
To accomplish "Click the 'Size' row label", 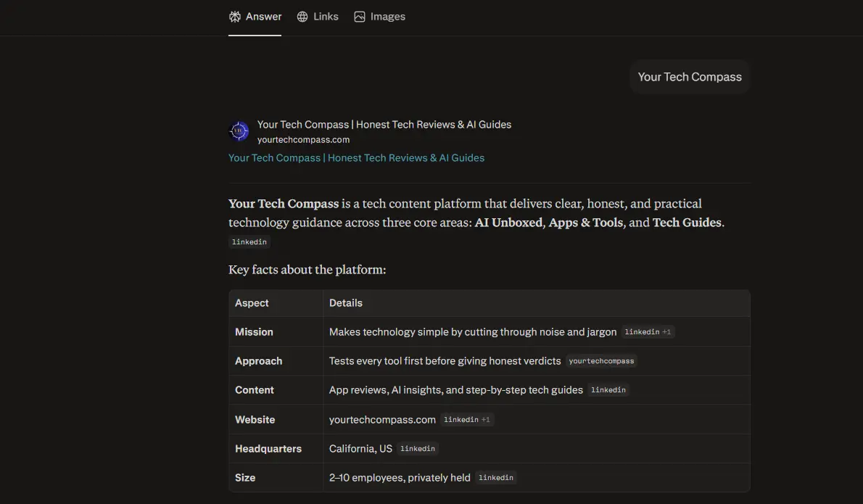I will (245, 478).
